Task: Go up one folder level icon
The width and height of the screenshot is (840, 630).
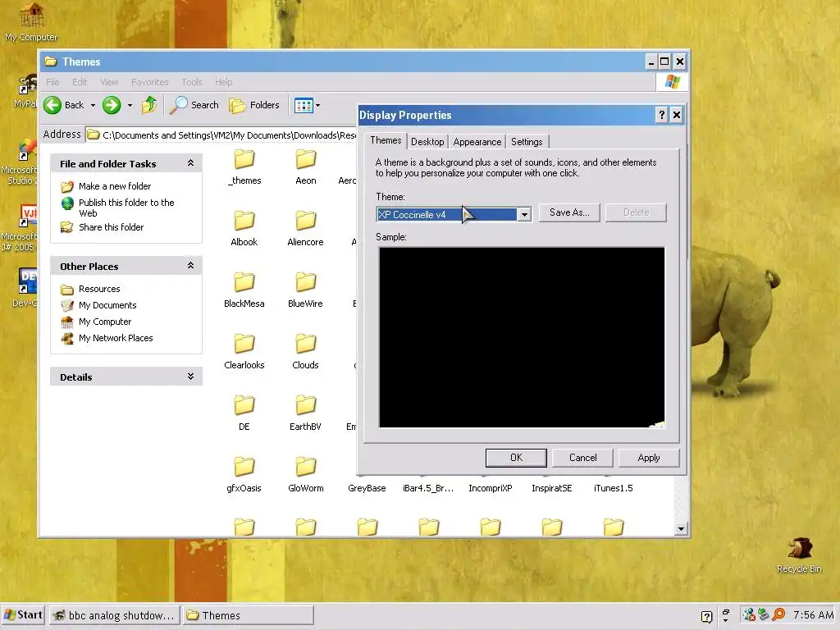Action: click(x=149, y=105)
